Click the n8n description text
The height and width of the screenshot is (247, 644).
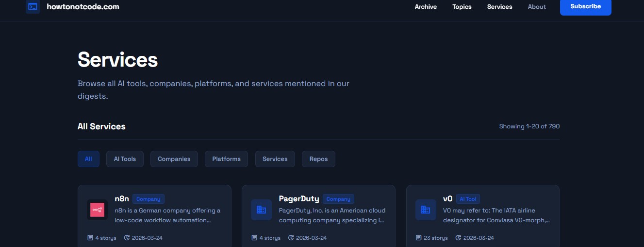coord(167,215)
